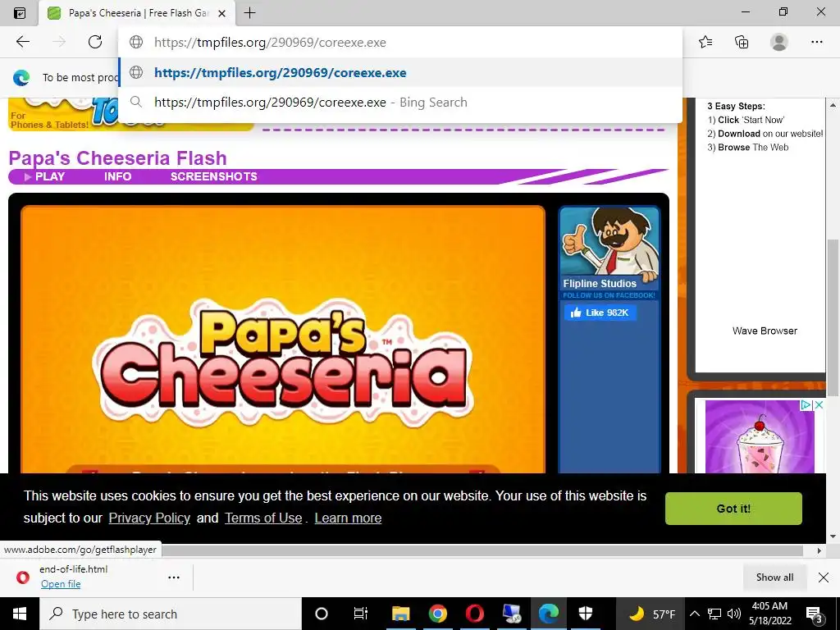This screenshot has height=630, width=840.
Task: Select the Papa's Cheeseria browser tab
Action: pos(137,13)
